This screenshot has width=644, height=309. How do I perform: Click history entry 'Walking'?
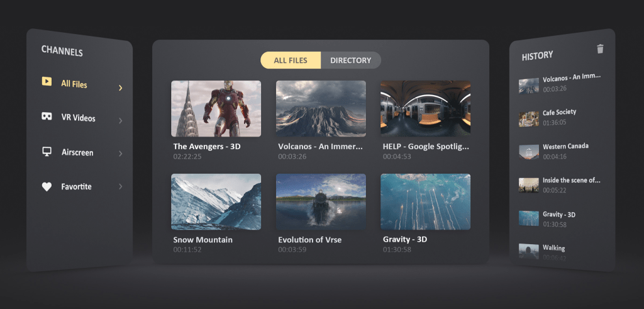(553, 248)
